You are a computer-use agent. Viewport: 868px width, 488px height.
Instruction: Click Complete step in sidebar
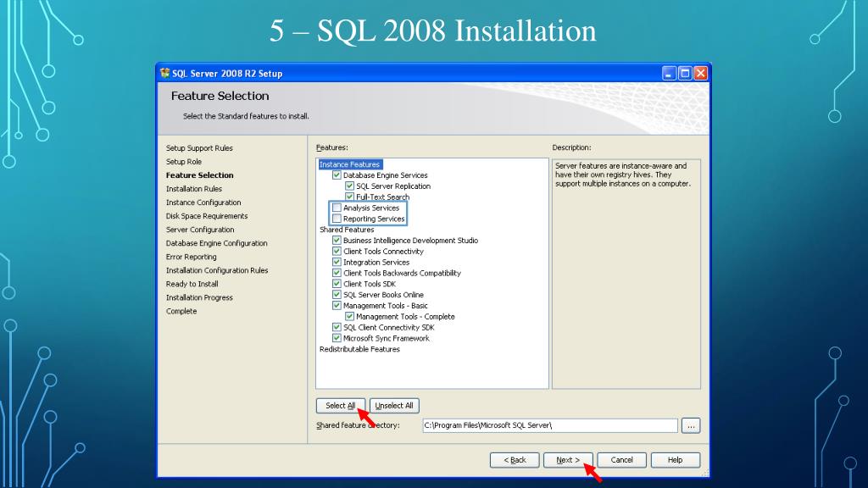181,311
